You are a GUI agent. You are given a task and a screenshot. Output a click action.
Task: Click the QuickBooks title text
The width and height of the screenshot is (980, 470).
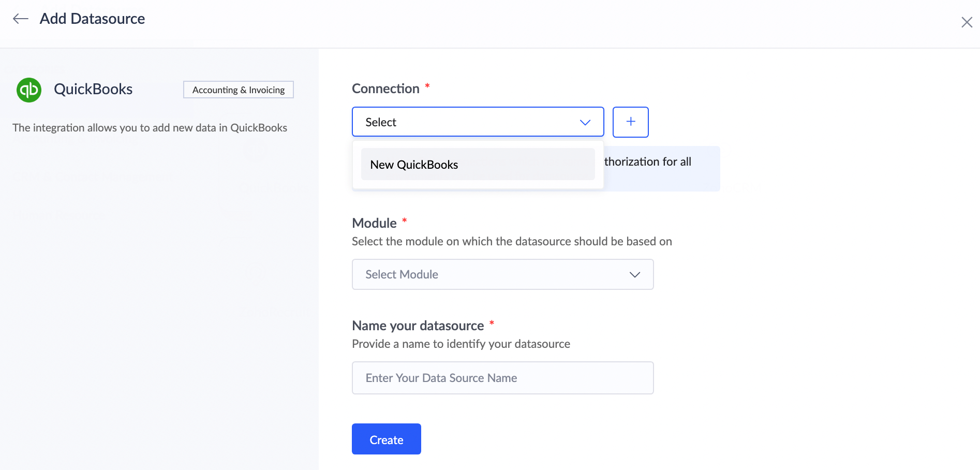tap(93, 89)
